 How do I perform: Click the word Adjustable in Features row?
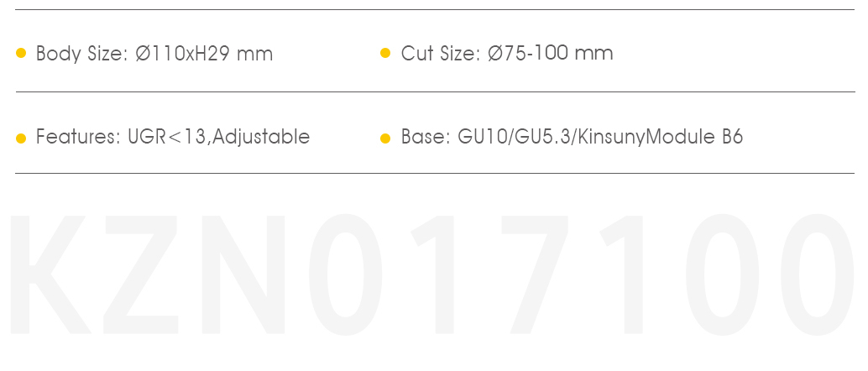click(x=261, y=136)
